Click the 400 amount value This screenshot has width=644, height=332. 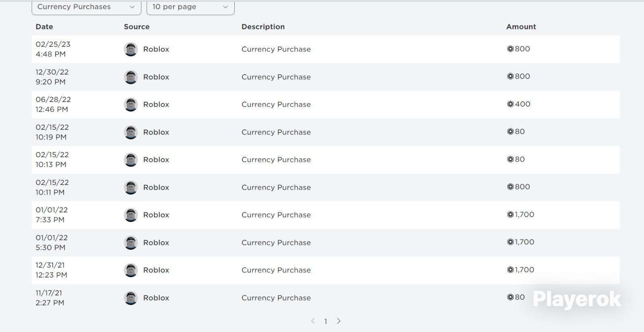pyautogui.click(x=522, y=104)
